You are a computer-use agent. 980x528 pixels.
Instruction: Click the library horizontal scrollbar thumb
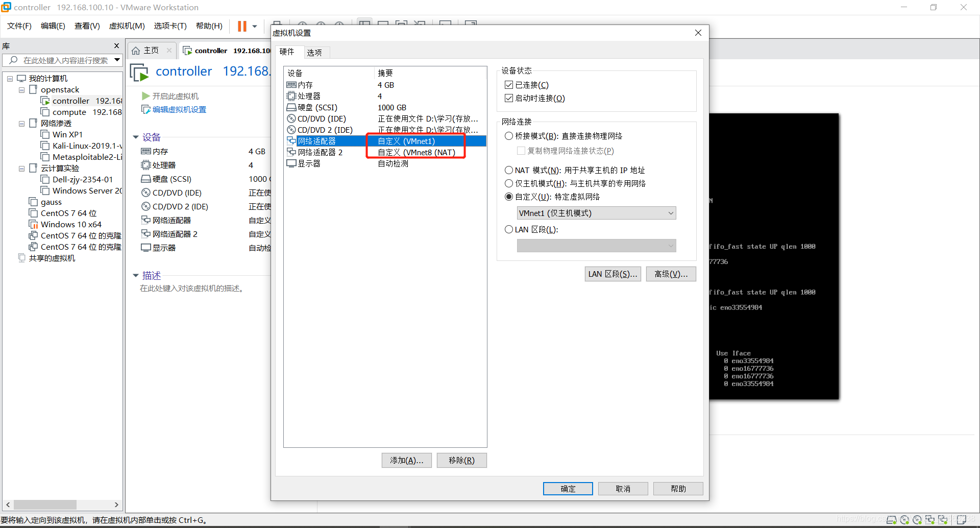point(45,505)
